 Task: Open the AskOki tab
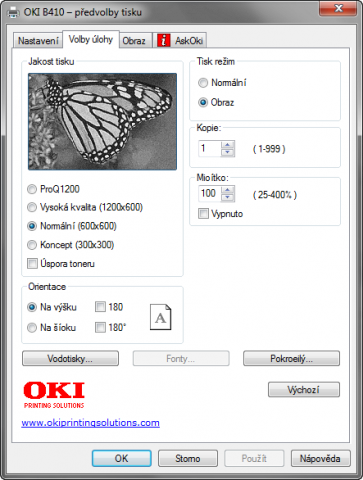pyautogui.click(x=180, y=41)
